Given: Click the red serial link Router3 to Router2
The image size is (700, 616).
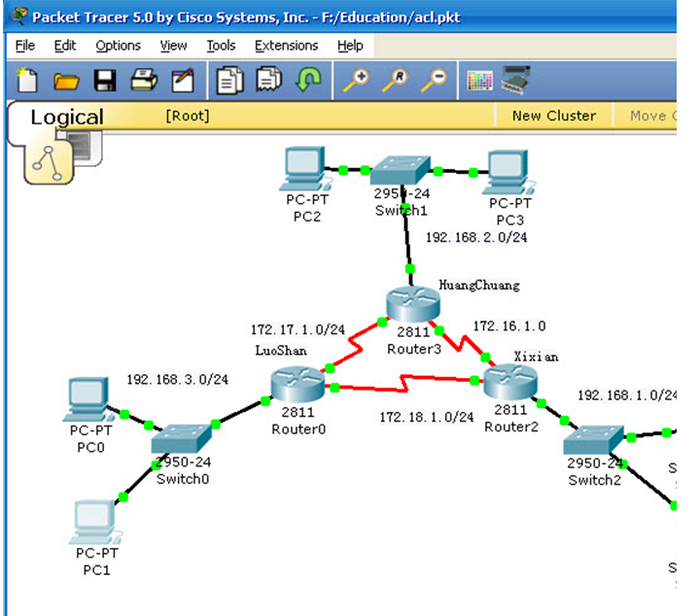Looking at the screenshot, I should [x=463, y=343].
